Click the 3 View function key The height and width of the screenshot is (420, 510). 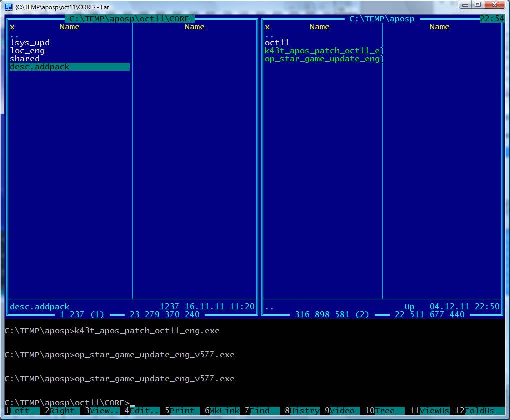coord(102,411)
